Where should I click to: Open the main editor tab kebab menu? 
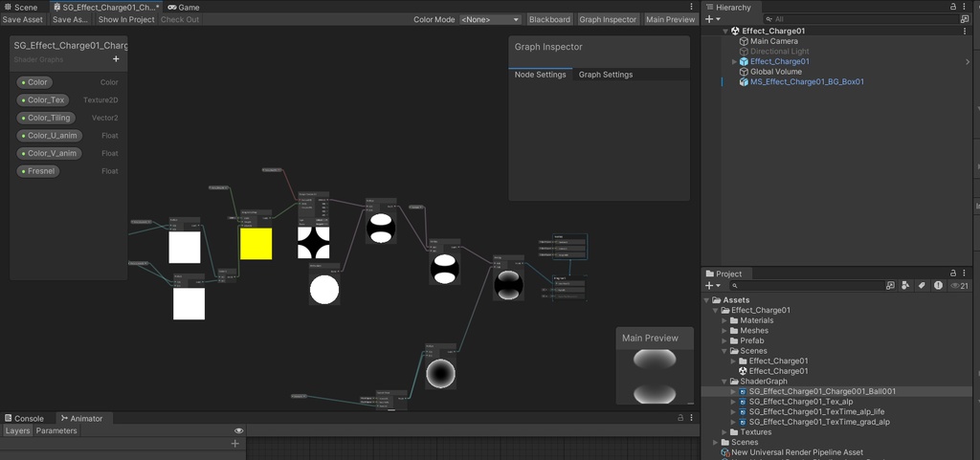pos(691,7)
